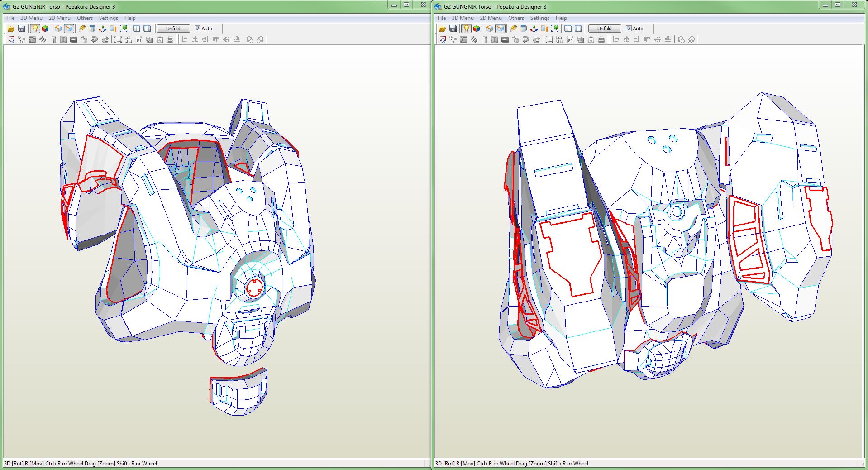Click the highlighted shaded cube icon, left window
Screen dimensions: 868x470
click(69, 29)
